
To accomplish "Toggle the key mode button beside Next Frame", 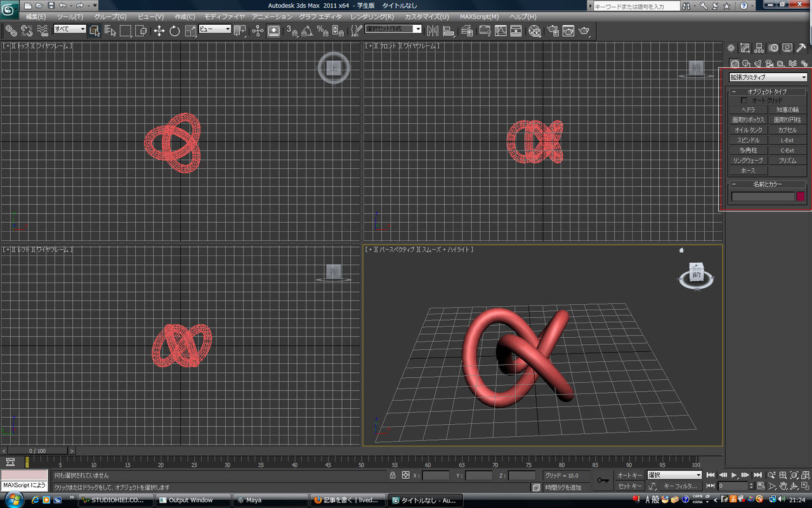I will tap(710, 486).
